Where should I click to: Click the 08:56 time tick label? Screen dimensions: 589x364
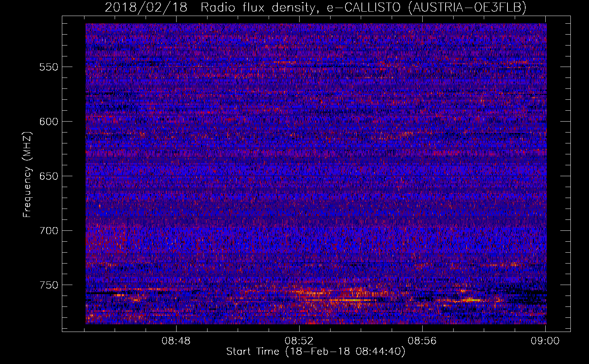click(422, 341)
